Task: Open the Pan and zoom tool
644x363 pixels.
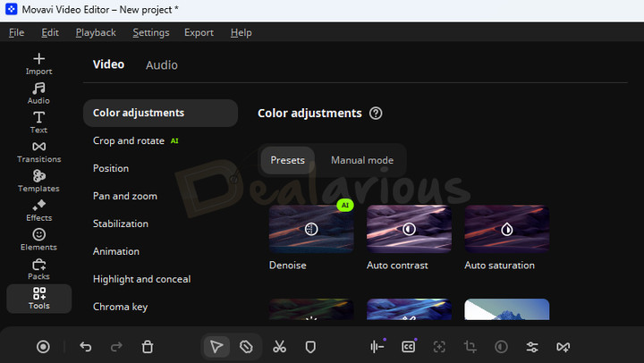Action: (125, 197)
